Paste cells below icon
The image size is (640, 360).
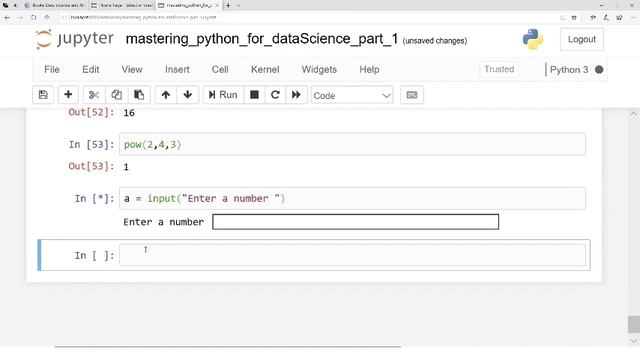tap(139, 95)
